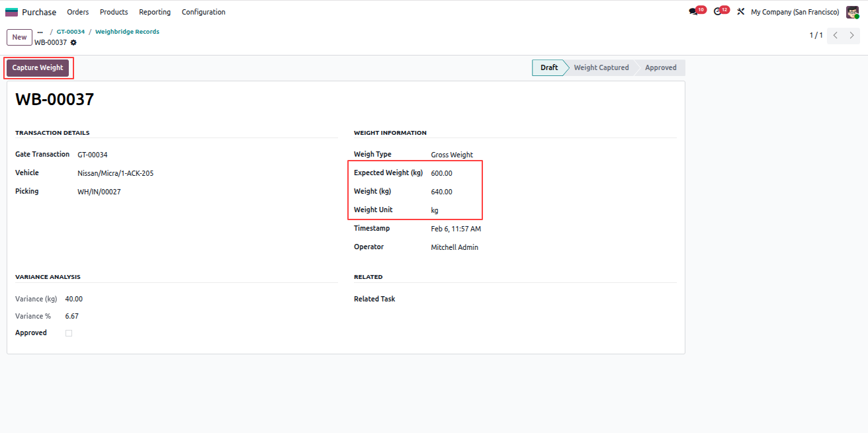The width and height of the screenshot is (868, 433).
Task: Click the pager counter 1 / 1
Action: pyautogui.click(x=816, y=36)
